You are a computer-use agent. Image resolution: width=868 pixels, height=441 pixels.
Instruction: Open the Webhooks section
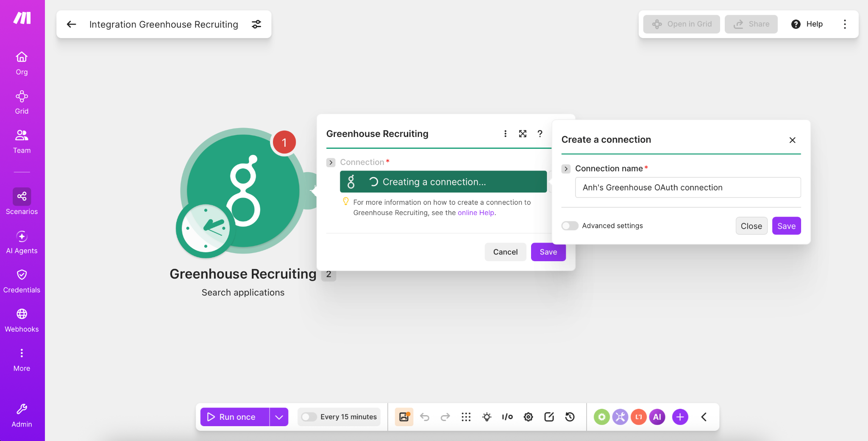click(22, 321)
